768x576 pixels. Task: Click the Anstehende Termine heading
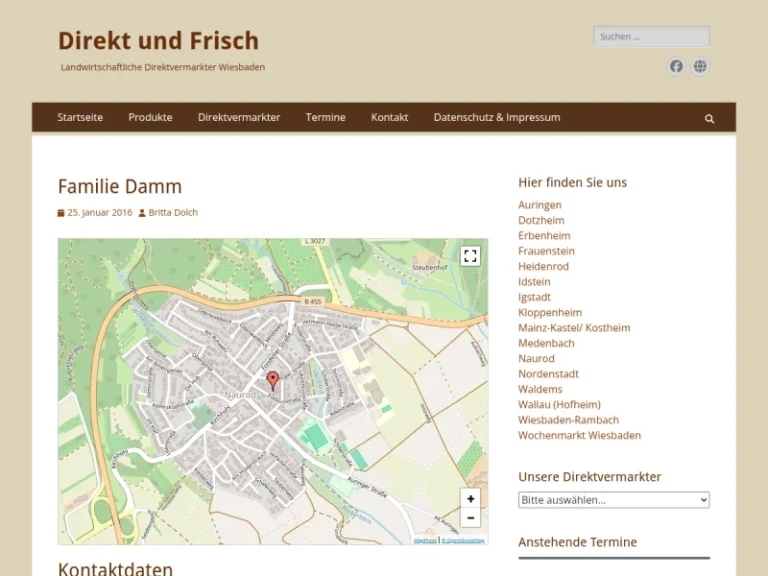(x=577, y=542)
